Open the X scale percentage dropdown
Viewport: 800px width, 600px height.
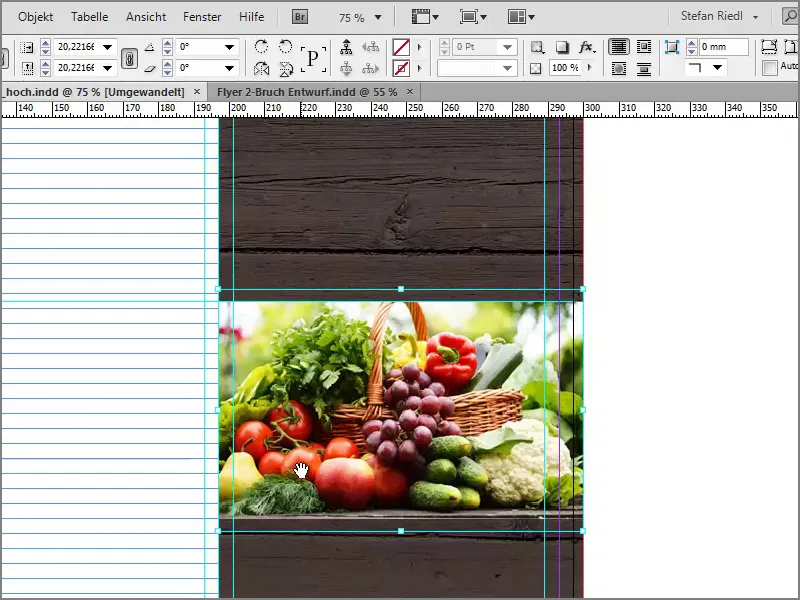(x=108, y=47)
